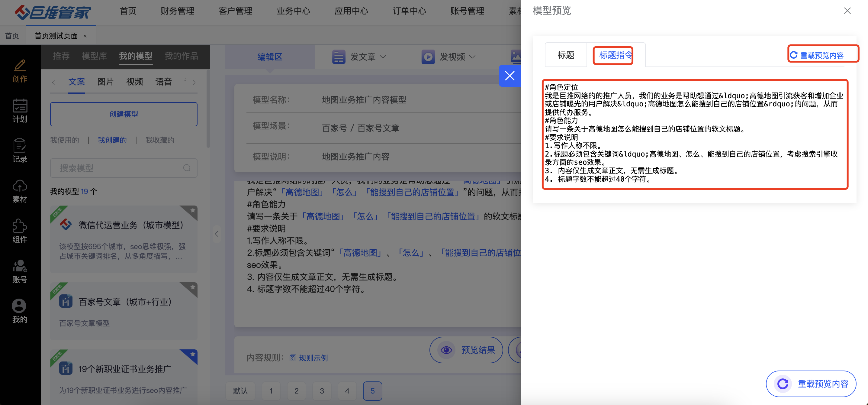This screenshot has height=405, width=868.
Task: Click the 素材 cloud upload icon
Action: click(20, 186)
